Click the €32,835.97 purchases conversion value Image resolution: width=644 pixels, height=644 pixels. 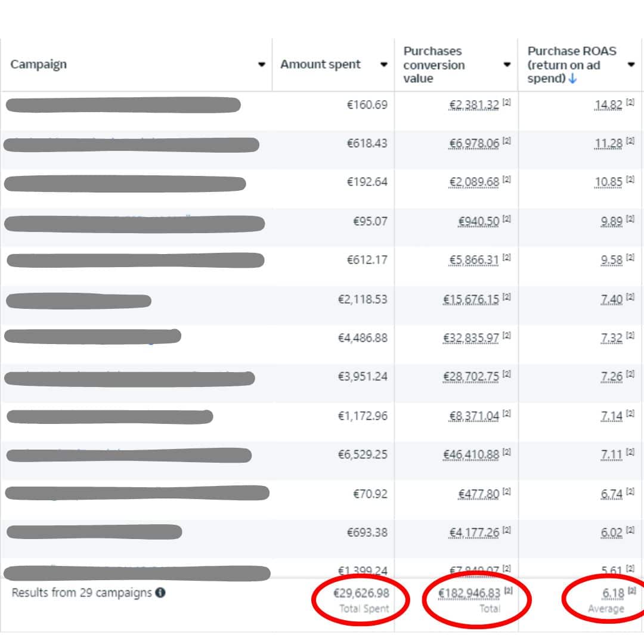pos(471,338)
